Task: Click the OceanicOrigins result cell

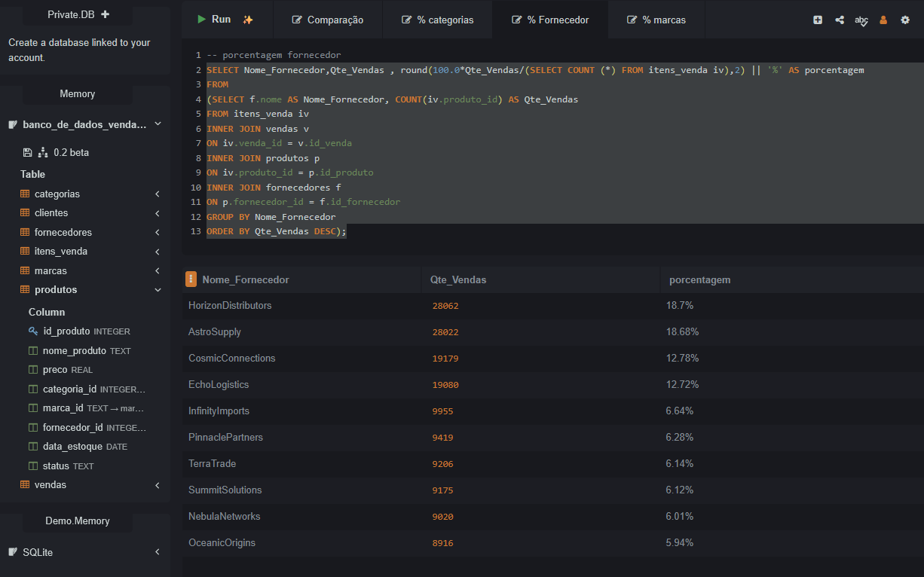Action: 222,543
